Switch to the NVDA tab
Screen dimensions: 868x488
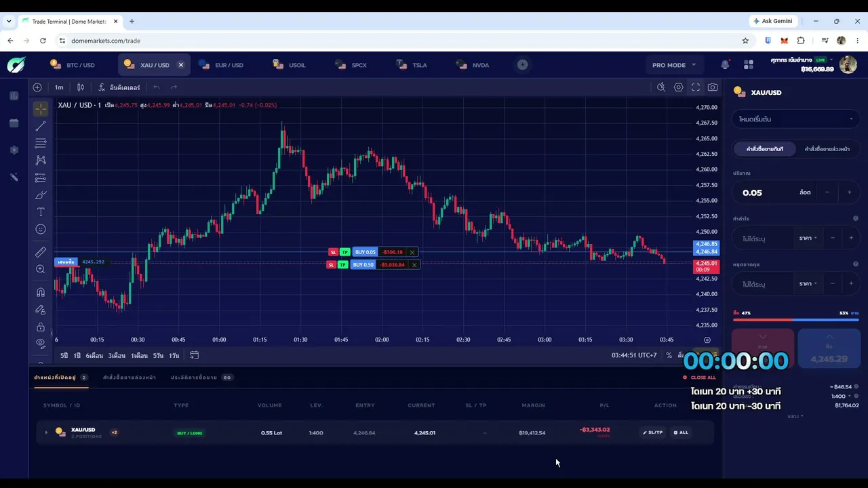473,65
